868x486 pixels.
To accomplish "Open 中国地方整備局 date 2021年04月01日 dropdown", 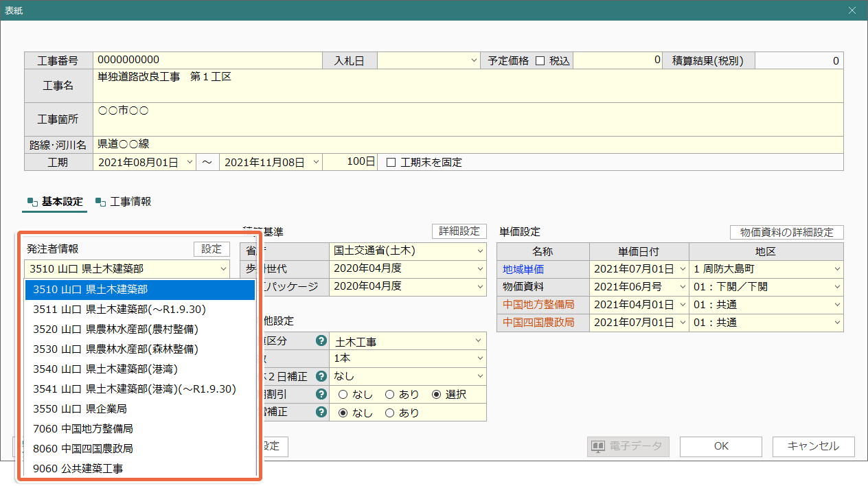I will pos(682,305).
